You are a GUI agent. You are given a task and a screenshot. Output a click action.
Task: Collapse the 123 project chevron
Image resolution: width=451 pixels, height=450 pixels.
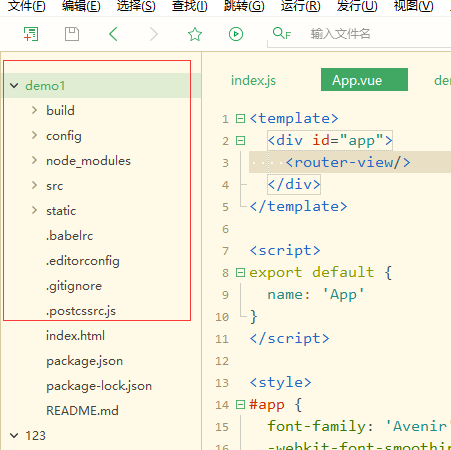tap(14, 435)
